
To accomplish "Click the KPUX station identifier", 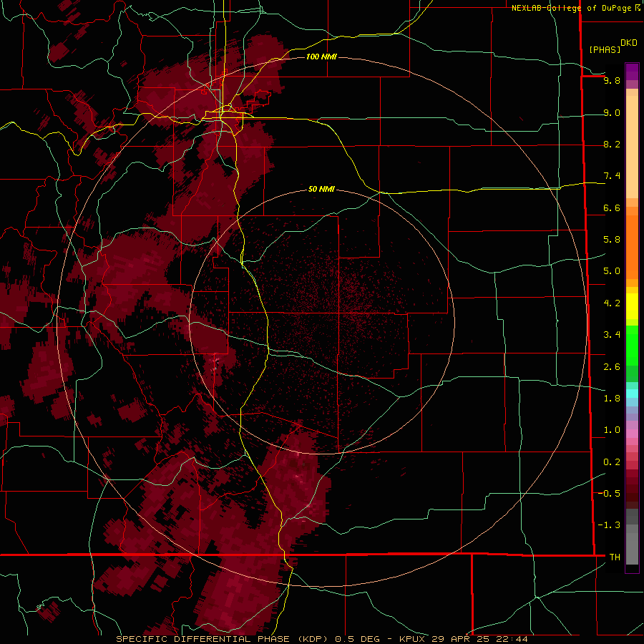I will click(413, 639).
